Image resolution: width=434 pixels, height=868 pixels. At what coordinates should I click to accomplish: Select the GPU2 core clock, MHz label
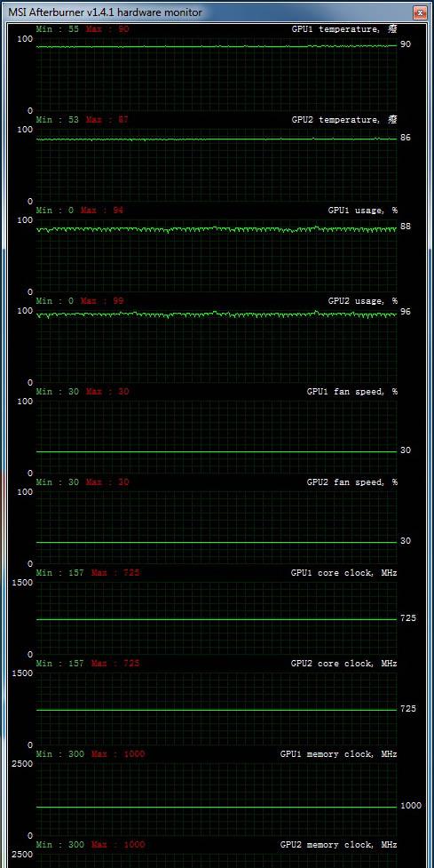343,663
